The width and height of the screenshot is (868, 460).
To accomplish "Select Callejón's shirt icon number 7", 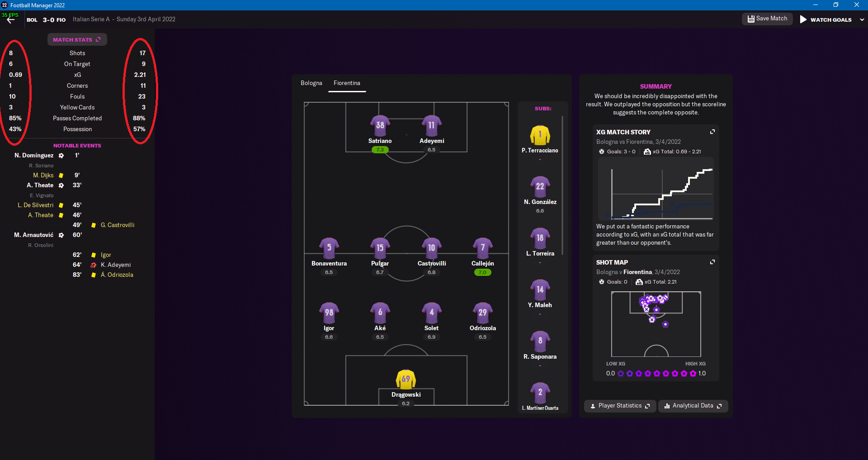I will pyautogui.click(x=483, y=248).
